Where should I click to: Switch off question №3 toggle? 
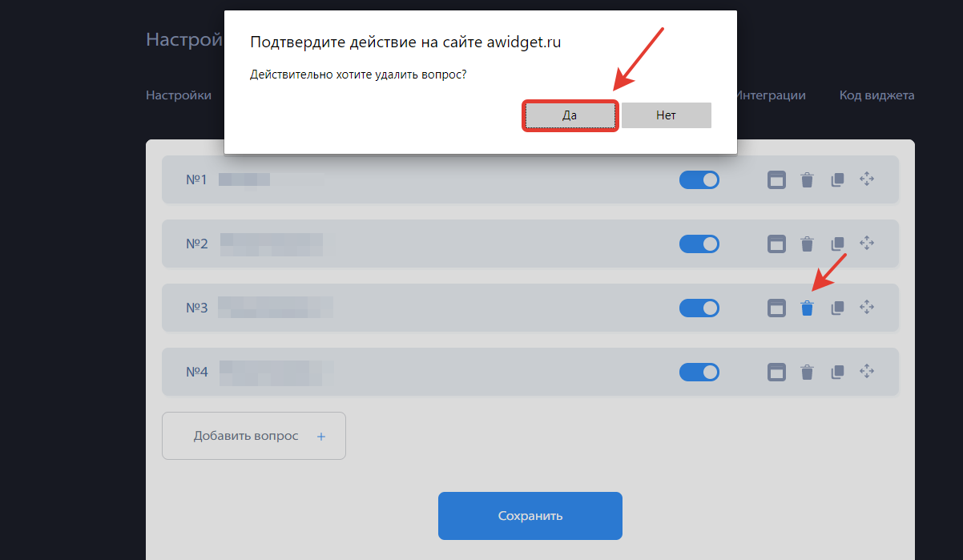coord(699,308)
